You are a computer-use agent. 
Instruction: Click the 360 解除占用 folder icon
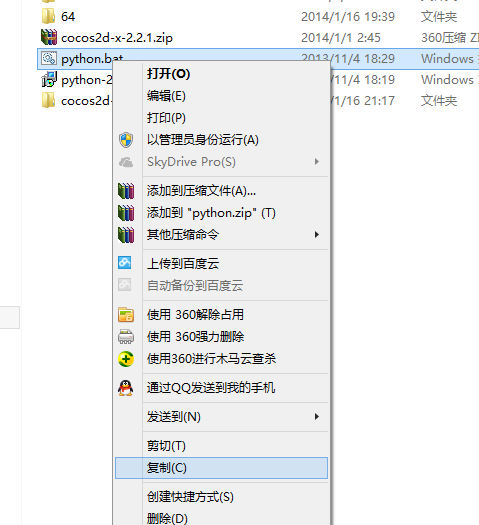pos(126,315)
